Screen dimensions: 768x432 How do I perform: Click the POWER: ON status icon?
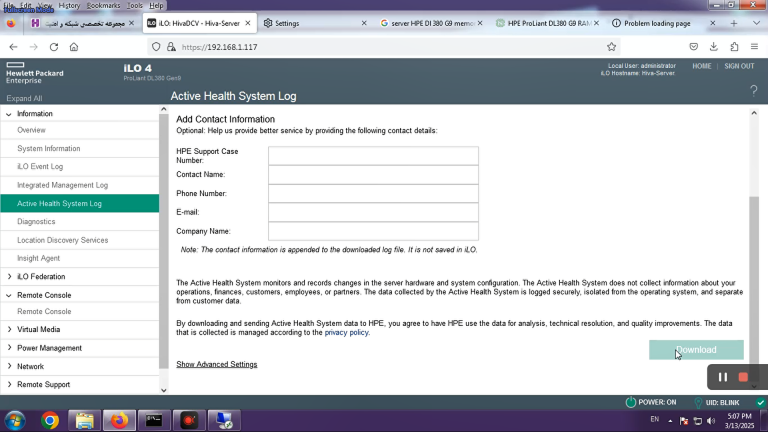click(x=631, y=402)
